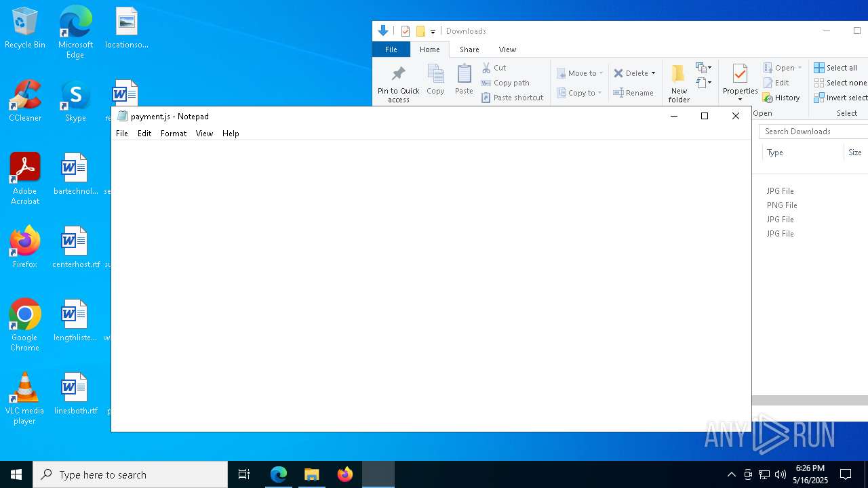This screenshot has width=868, height=488.
Task: Switch to View tab in Explorer
Action: point(507,49)
